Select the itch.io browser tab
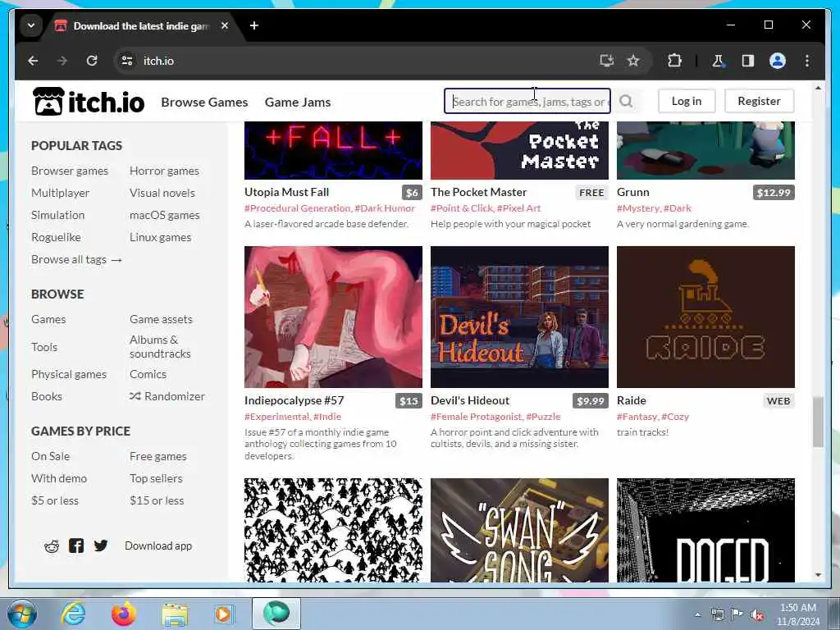The height and width of the screenshot is (630, 840). pos(139,25)
